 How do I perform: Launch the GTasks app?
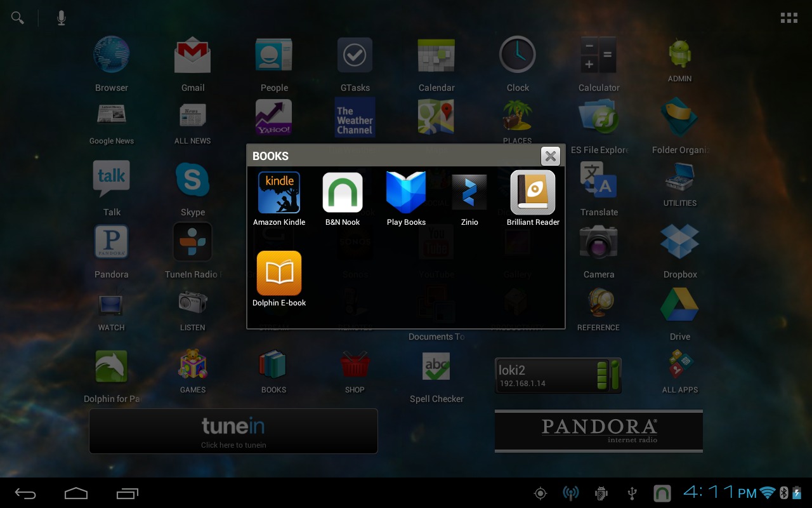click(355, 63)
